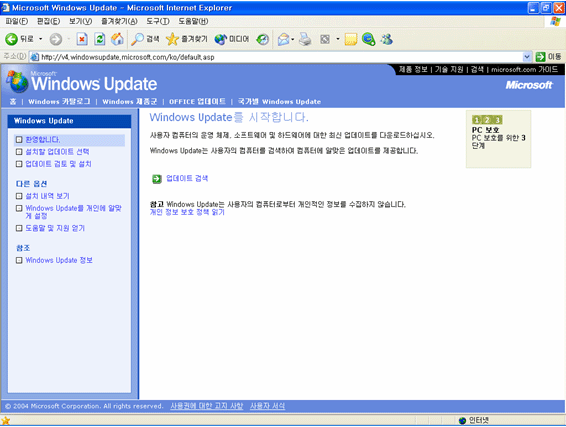Image resolution: width=566 pixels, height=427 pixels.
Task: Open Windows Update 정보 in sidebar
Action: click(59, 260)
